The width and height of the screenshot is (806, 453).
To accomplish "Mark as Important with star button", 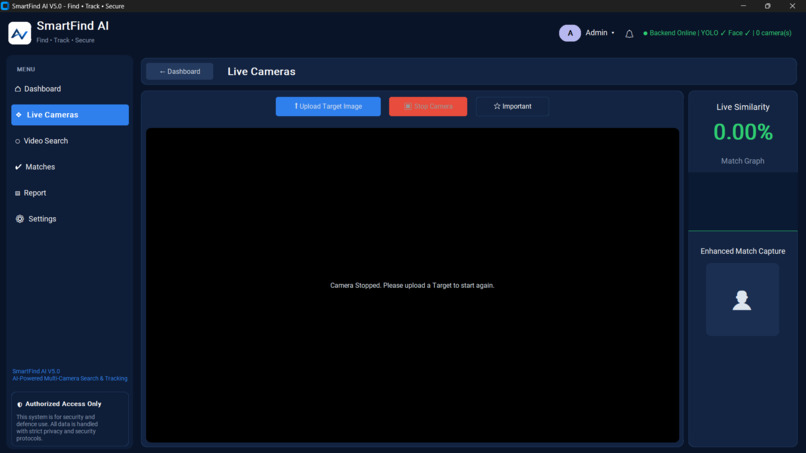I will click(x=512, y=106).
